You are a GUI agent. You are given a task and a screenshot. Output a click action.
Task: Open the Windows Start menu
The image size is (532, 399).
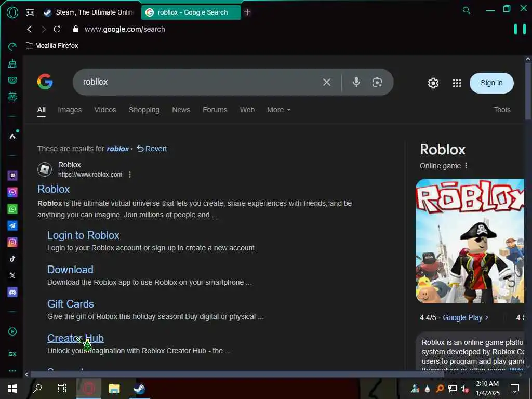coord(12,389)
